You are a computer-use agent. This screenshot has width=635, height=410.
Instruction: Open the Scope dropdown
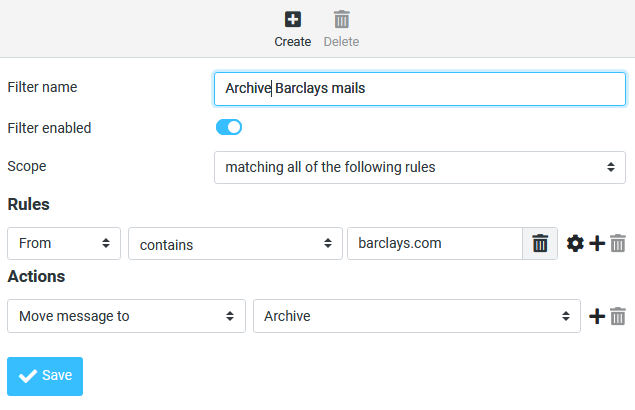point(420,167)
